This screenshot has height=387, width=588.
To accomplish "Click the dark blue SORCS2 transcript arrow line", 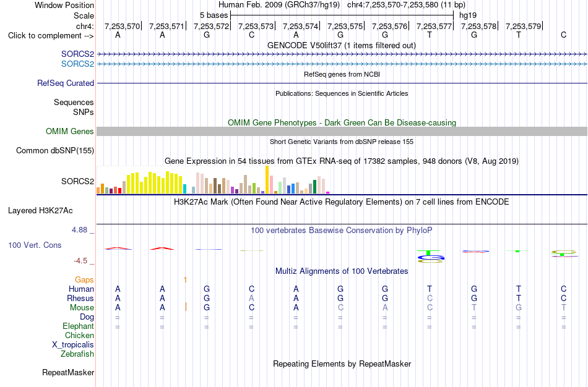I will pos(342,54).
